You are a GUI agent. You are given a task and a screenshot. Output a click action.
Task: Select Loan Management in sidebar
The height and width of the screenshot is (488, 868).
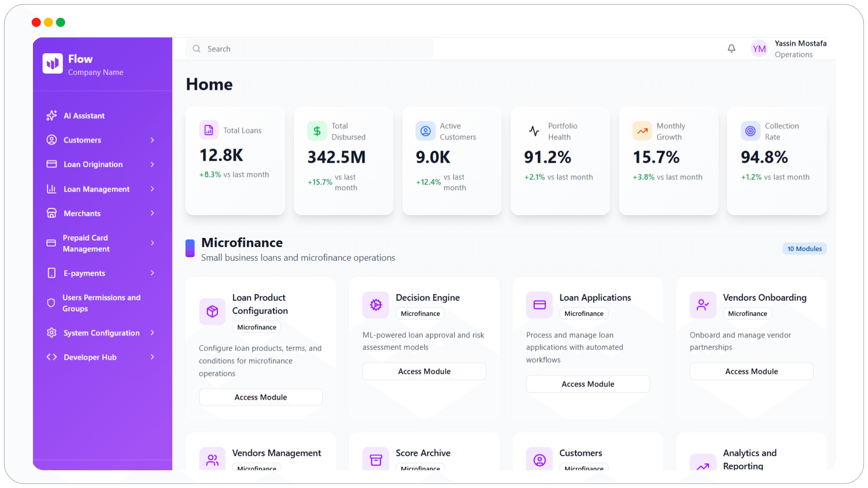pos(96,189)
